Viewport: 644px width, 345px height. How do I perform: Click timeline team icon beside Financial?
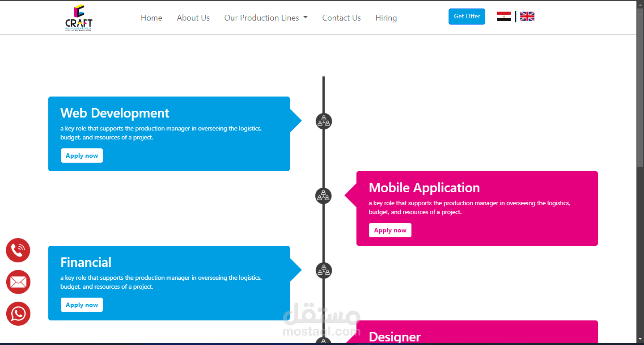323,270
